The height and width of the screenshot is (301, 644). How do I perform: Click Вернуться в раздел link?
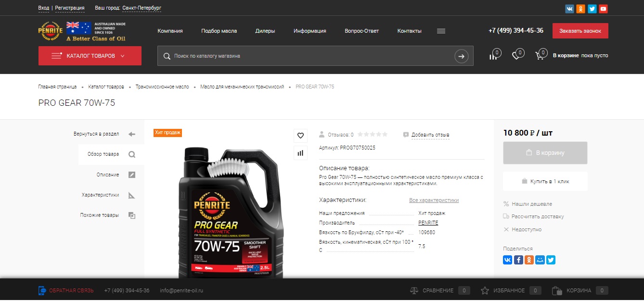click(x=96, y=134)
